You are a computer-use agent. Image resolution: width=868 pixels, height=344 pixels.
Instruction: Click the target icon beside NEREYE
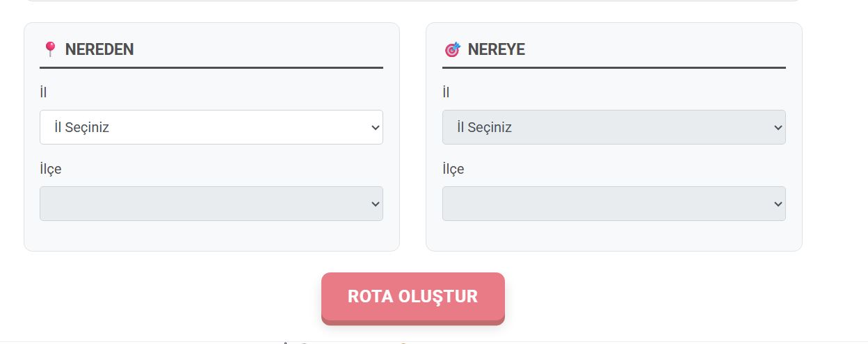click(x=452, y=49)
